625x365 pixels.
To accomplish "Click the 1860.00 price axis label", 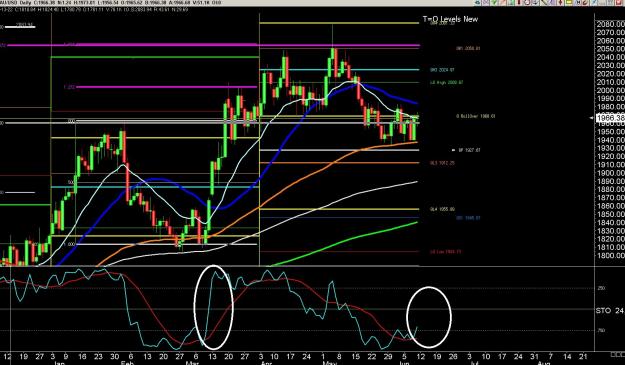I will 610,206.
